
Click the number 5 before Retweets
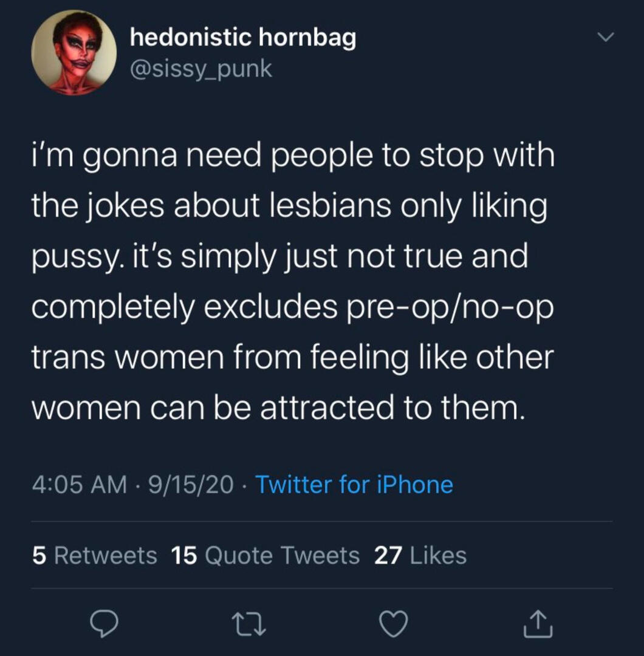(x=38, y=555)
